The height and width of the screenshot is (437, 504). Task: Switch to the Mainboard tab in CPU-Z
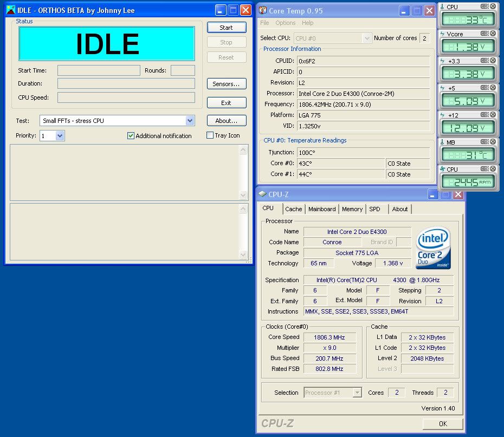click(322, 209)
